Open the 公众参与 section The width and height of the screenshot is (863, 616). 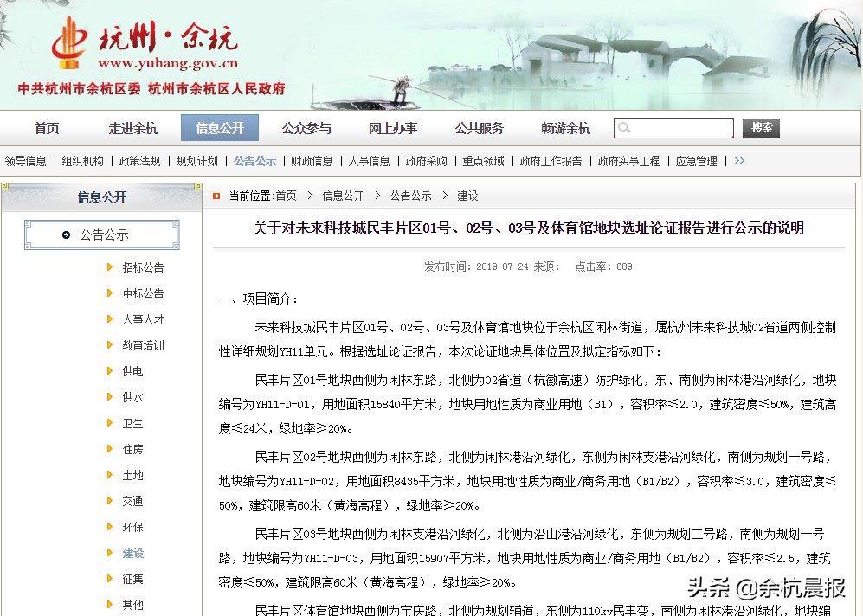point(306,127)
